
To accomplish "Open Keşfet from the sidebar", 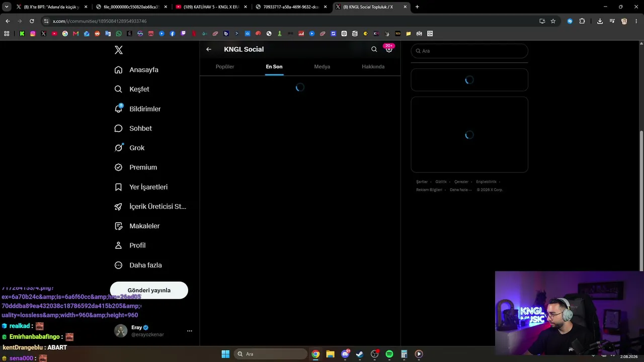I will pyautogui.click(x=132, y=89).
